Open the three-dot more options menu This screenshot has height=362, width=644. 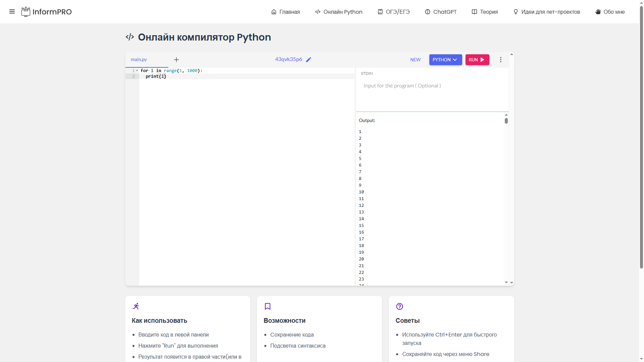[501, 60]
